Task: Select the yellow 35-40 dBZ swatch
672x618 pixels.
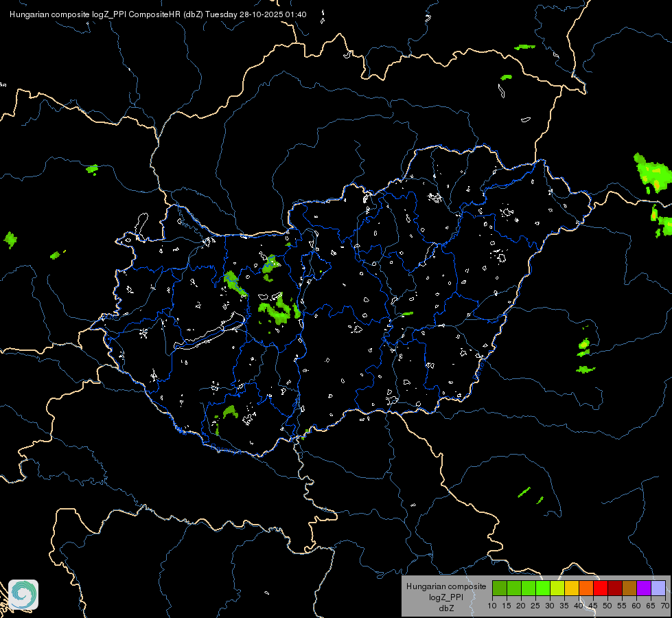Action: pyautogui.click(x=572, y=588)
